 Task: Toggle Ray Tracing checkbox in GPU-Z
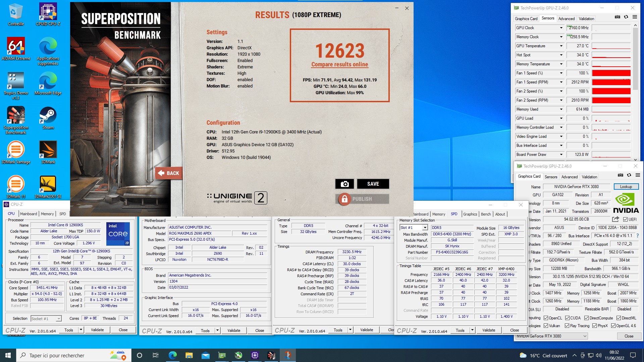click(x=567, y=326)
